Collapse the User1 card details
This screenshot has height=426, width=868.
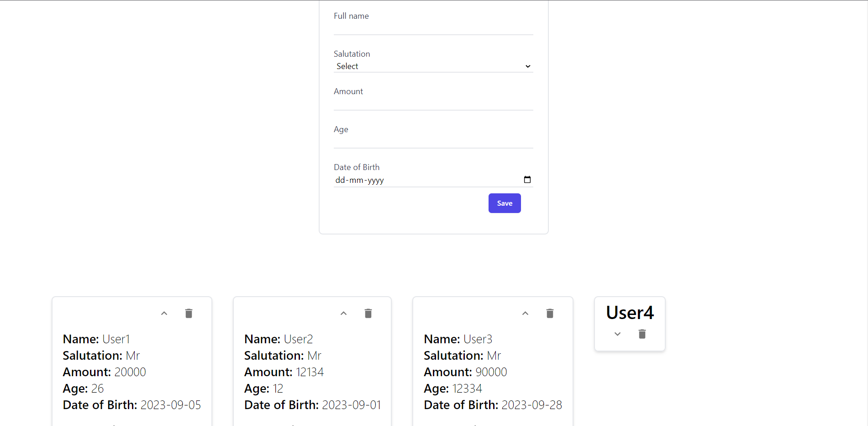click(x=164, y=314)
